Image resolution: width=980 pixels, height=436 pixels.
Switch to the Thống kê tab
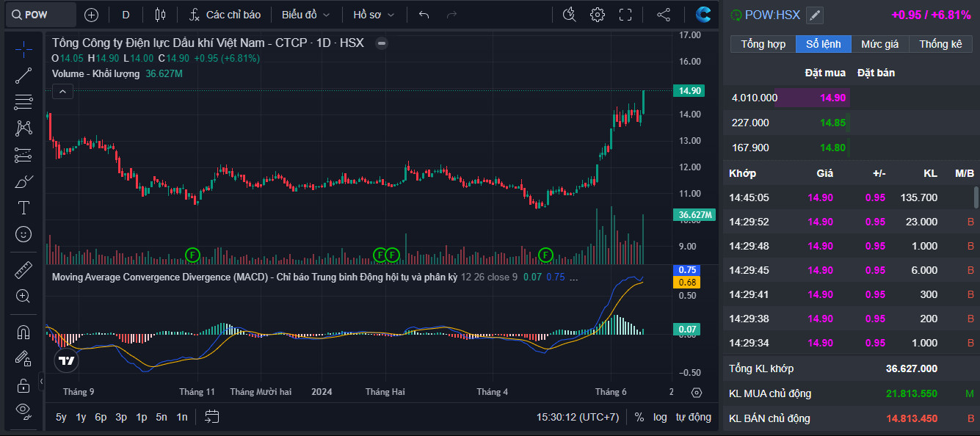(940, 44)
